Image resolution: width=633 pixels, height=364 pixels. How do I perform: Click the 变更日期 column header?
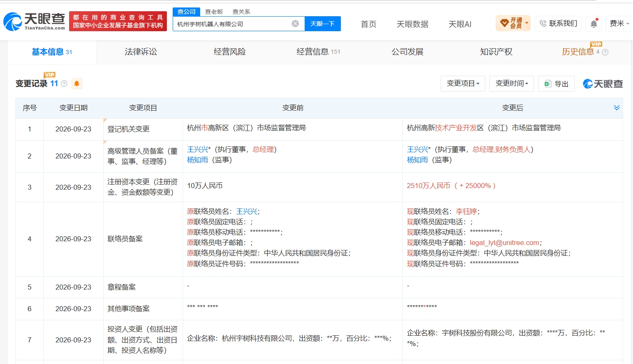(74, 108)
